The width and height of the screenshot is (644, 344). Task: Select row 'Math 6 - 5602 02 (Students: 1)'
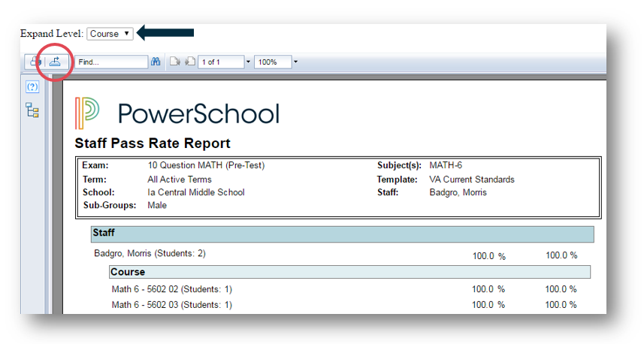(171, 289)
